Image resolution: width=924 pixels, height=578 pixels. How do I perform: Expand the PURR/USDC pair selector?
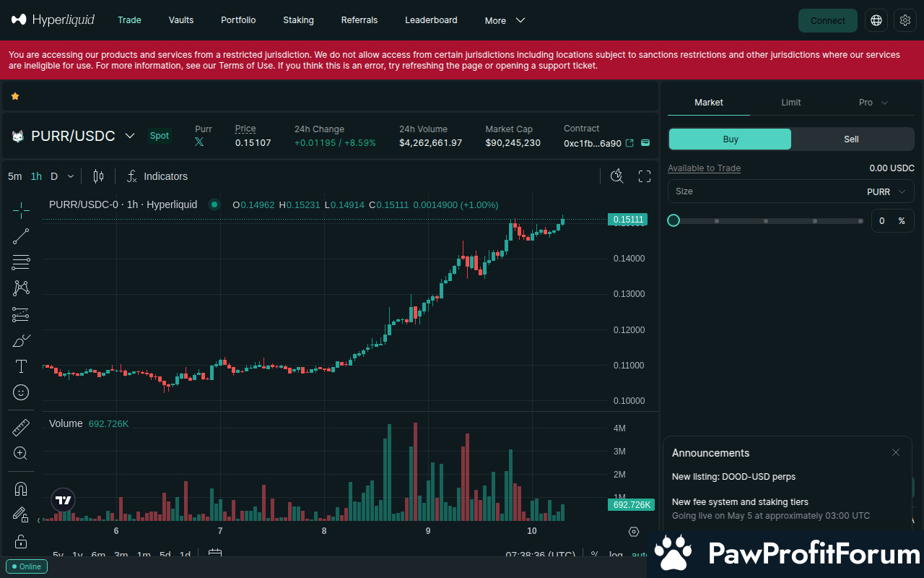130,136
